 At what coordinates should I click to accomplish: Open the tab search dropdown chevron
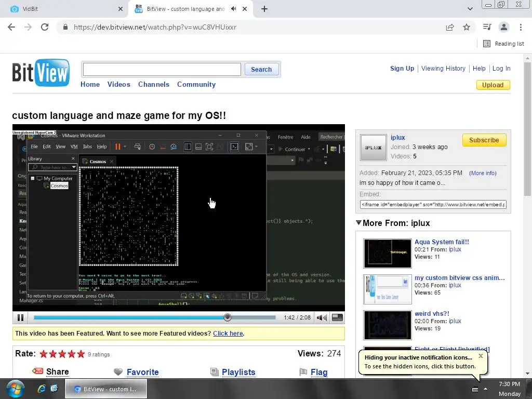[470, 9]
